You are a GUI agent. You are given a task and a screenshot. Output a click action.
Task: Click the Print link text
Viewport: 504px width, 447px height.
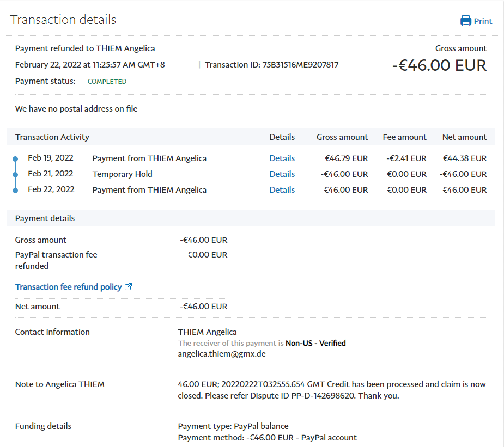click(x=483, y=21)
